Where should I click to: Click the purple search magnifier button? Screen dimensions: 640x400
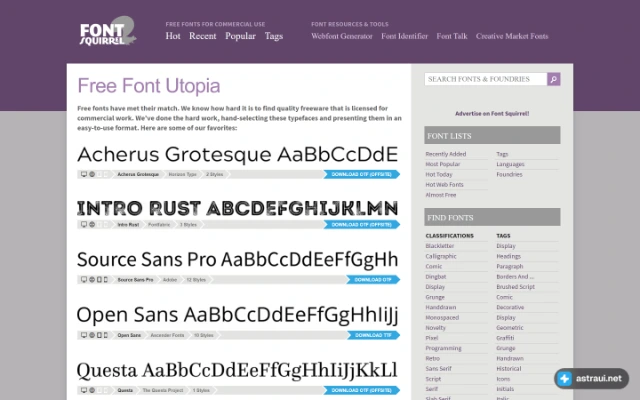pyautogui.click(x=553, y=79)
